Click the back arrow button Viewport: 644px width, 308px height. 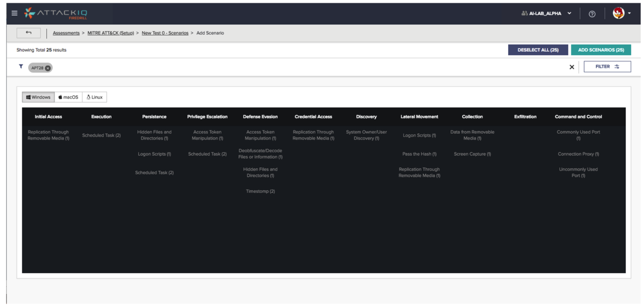(x=29, y=33)
